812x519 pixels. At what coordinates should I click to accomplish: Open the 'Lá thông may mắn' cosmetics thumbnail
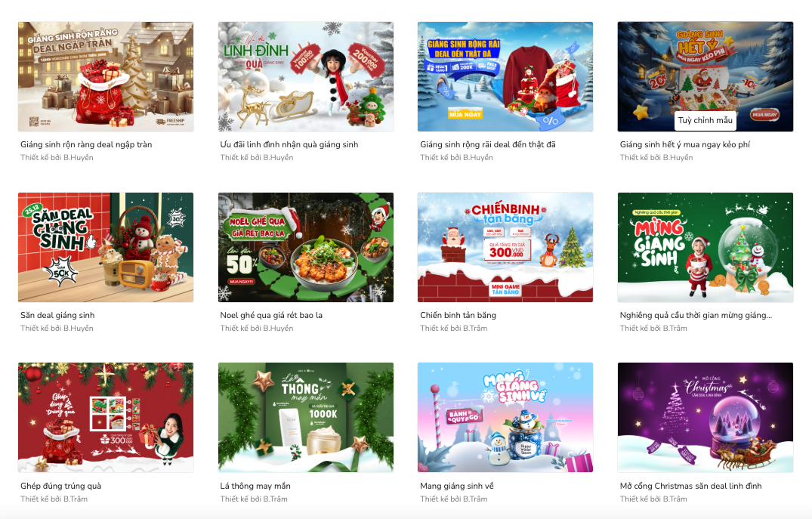(305, 418)
